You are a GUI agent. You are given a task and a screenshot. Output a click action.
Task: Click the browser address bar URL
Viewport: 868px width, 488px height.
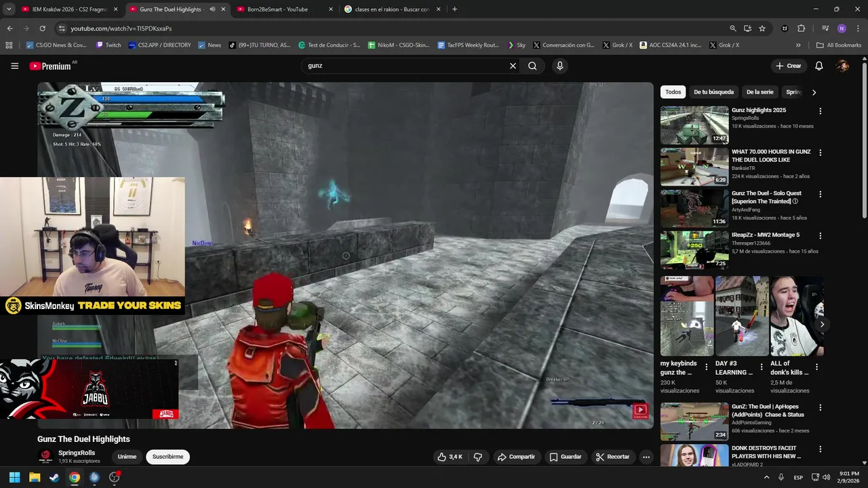click(x=121, y=28)
